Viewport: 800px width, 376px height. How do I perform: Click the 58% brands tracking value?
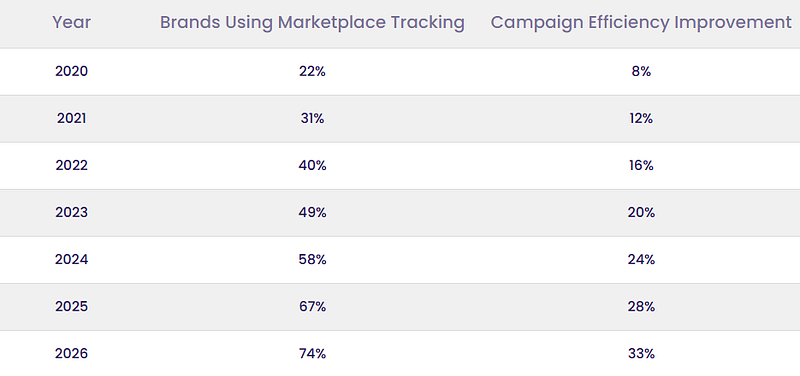pyautogui.click(x=312, y=259)
